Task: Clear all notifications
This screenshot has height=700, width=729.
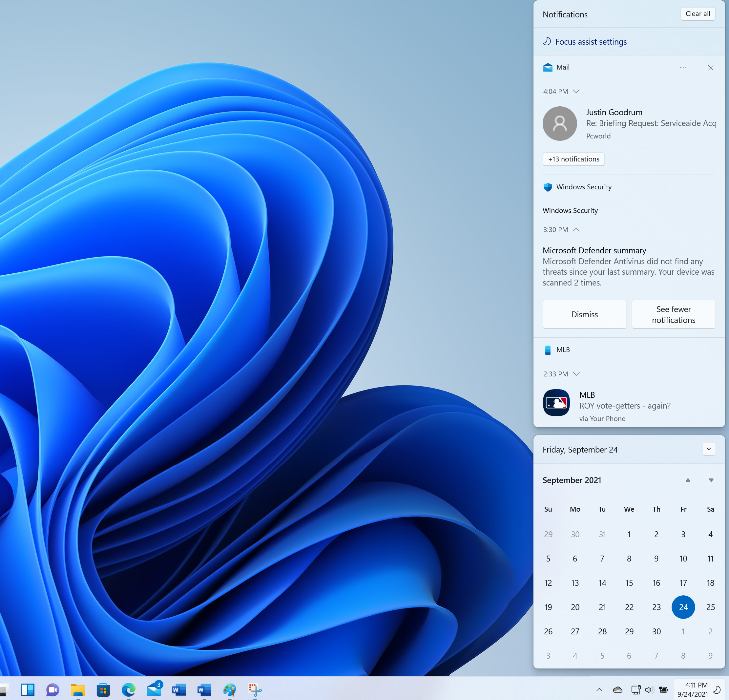Action: 698,14
